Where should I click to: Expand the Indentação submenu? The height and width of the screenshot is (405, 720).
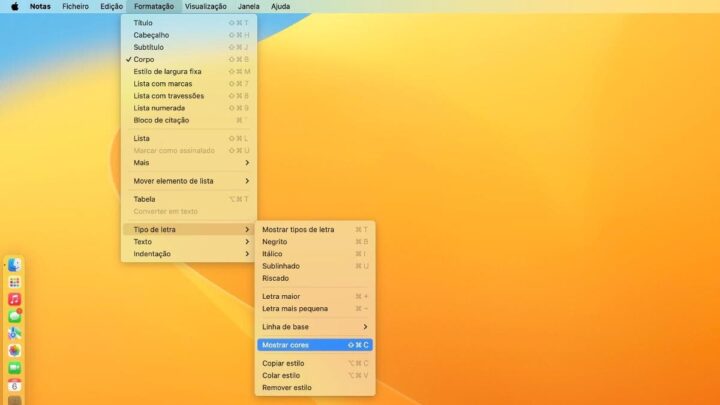(x=189, y=254)
